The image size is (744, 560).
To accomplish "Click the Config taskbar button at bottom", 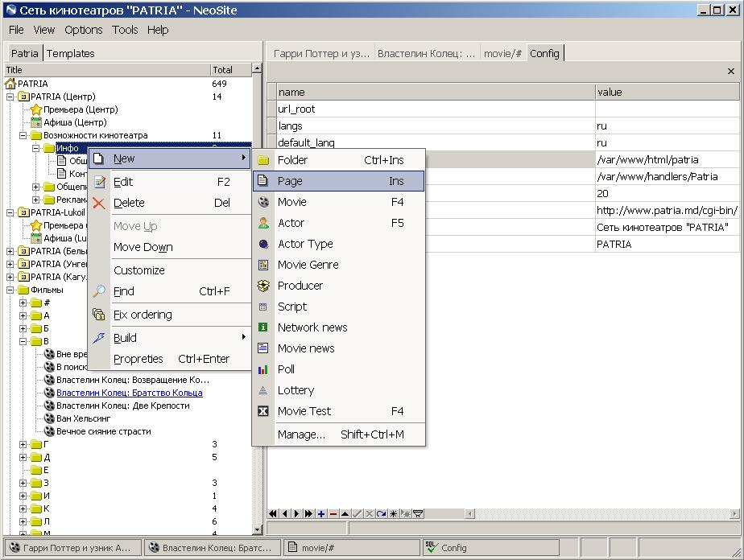I will 454,548.
